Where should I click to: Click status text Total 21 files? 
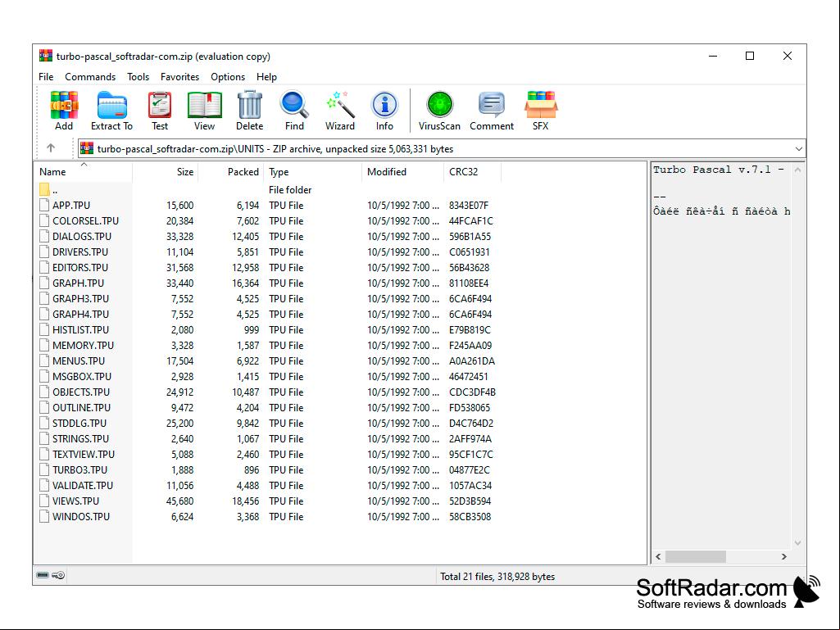click(497, 577)
